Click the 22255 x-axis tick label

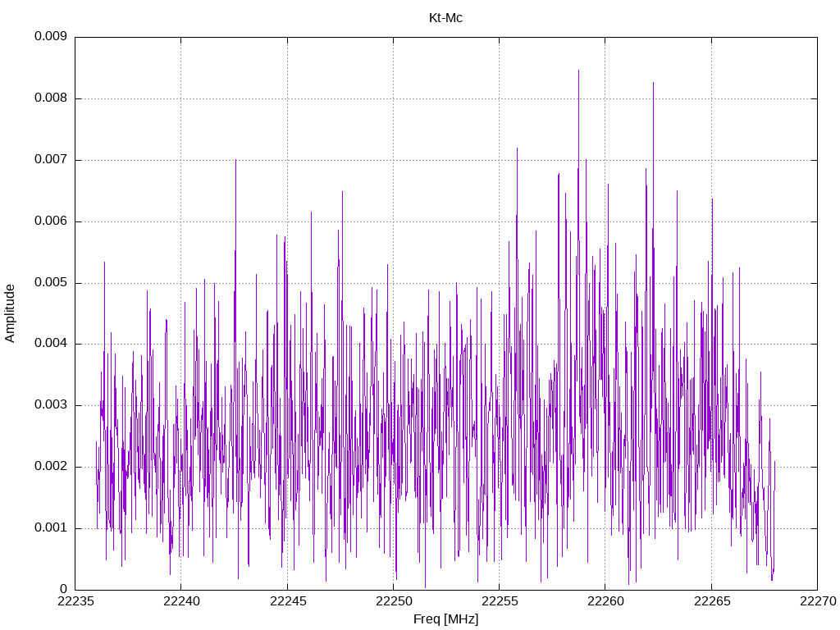coord(500,601)
